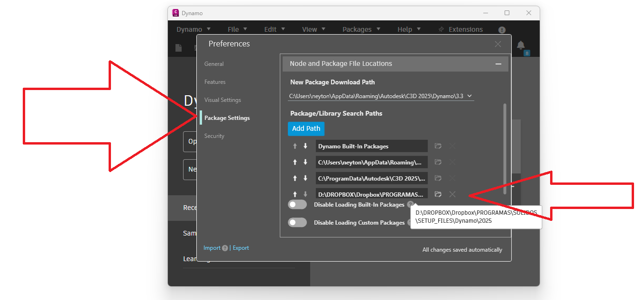Remove the C:\Users\neyton search path
This screenshot has width=644, height=300.
click(x=452, y=162)
